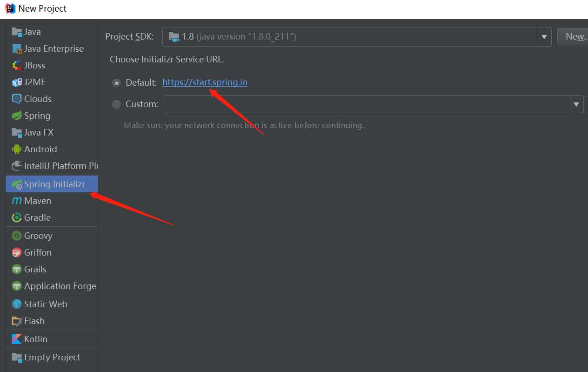Click the Flash project icon
Viewport: 588px width, 372px height.
point(17,321)
